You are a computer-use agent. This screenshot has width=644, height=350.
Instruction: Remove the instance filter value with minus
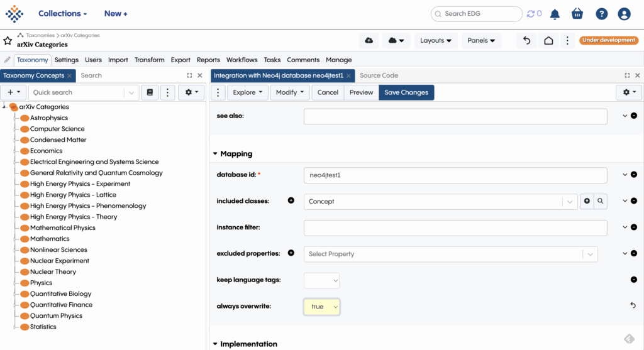tap(633, 227)
